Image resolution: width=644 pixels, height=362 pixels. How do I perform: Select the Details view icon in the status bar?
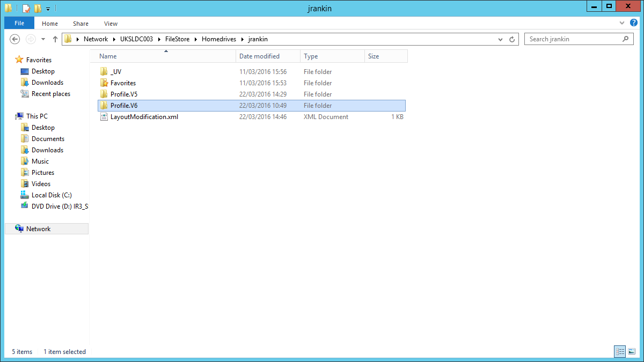click(x=620, y=351)
